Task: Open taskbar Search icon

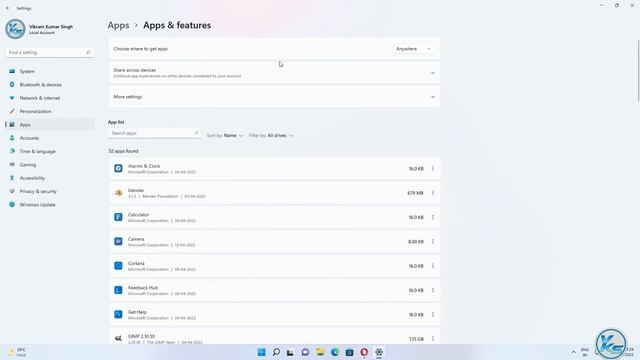Action: 276,352
